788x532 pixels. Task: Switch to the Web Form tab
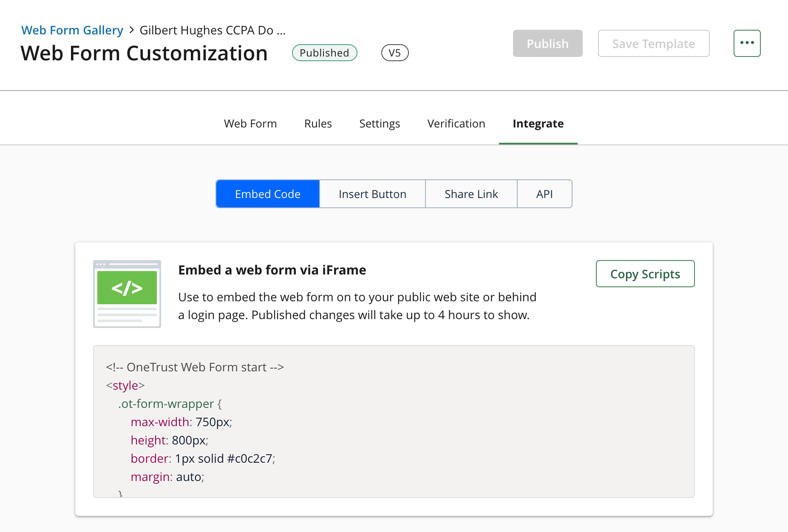(x=250, y=124)
